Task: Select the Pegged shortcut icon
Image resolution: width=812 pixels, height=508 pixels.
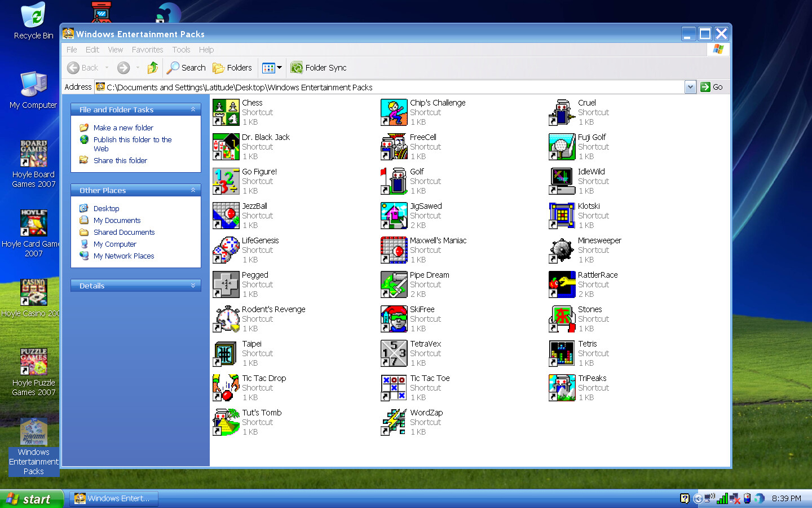Action: [226, 284]
